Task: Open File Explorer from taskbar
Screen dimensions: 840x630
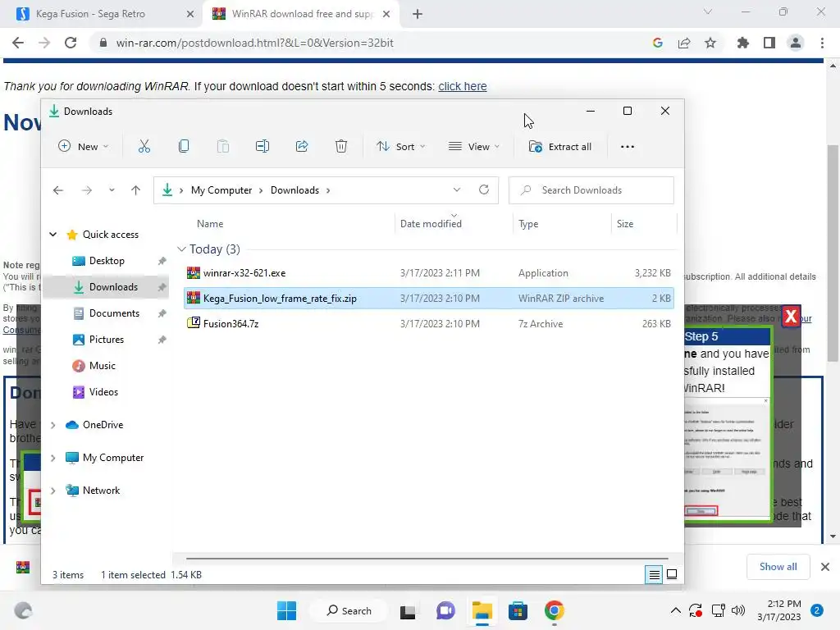Action: click(x=482, y=610)
